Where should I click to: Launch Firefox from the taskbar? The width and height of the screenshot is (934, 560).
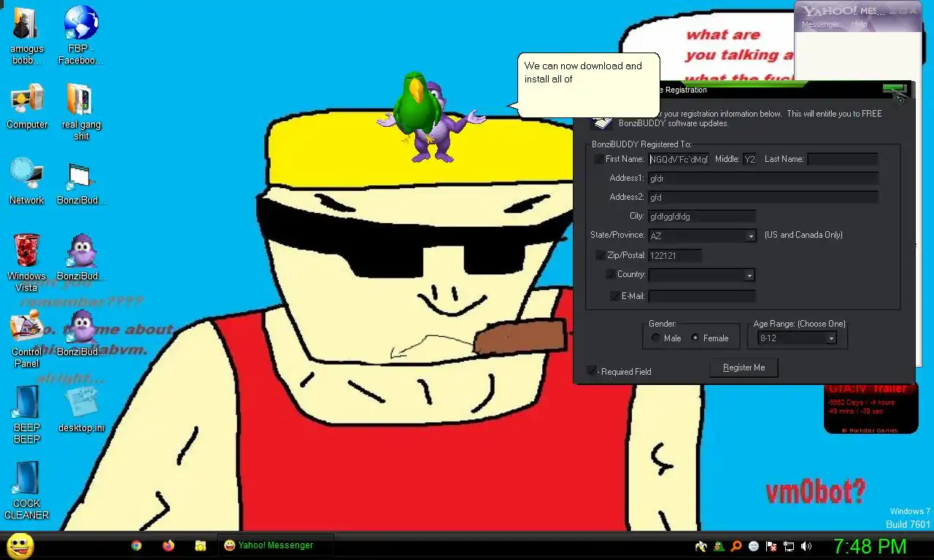point(169,545)
